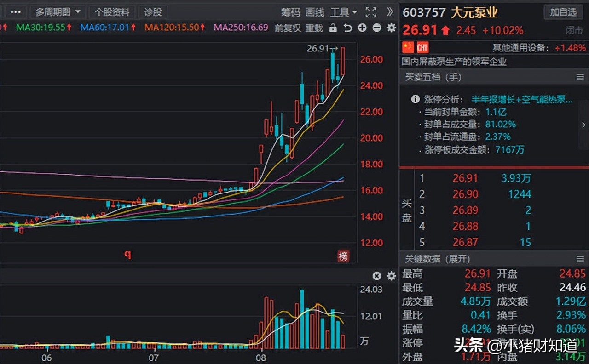The image size is (589, 364).
Task: Click the 涨停分析 info icon
Action: click(x=416, y=99)
